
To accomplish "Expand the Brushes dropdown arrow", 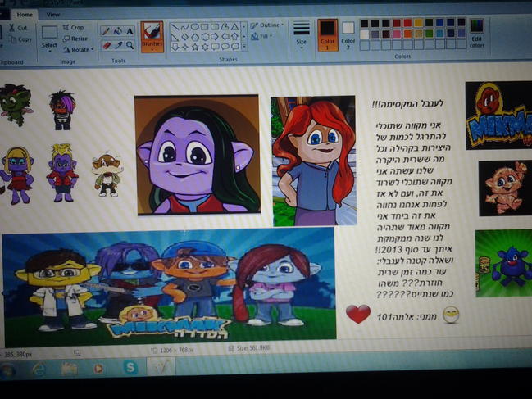I will pos(152,49).
